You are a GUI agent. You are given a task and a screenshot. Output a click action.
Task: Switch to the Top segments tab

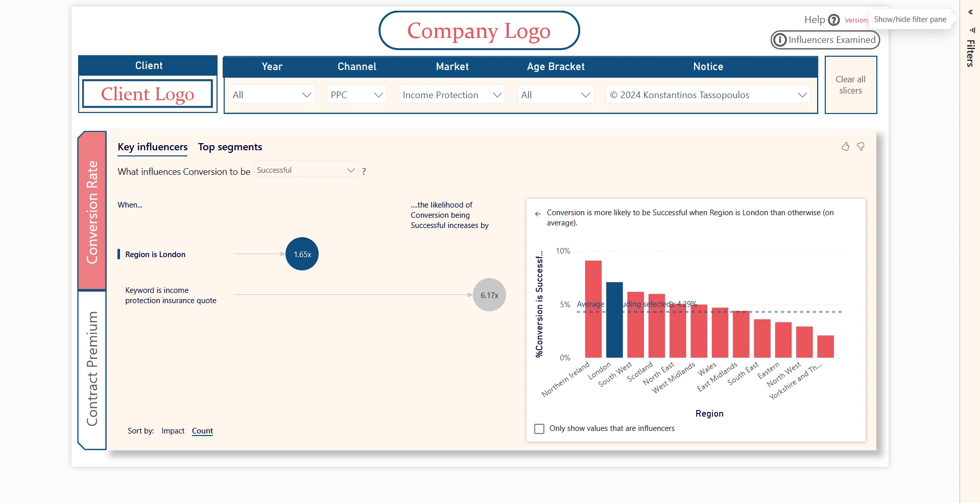pos(230,147)
